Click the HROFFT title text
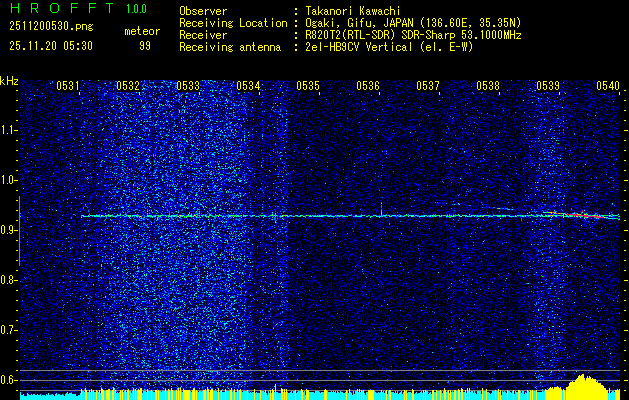This screenshot has height=400, width=629. tap(62, 8)
